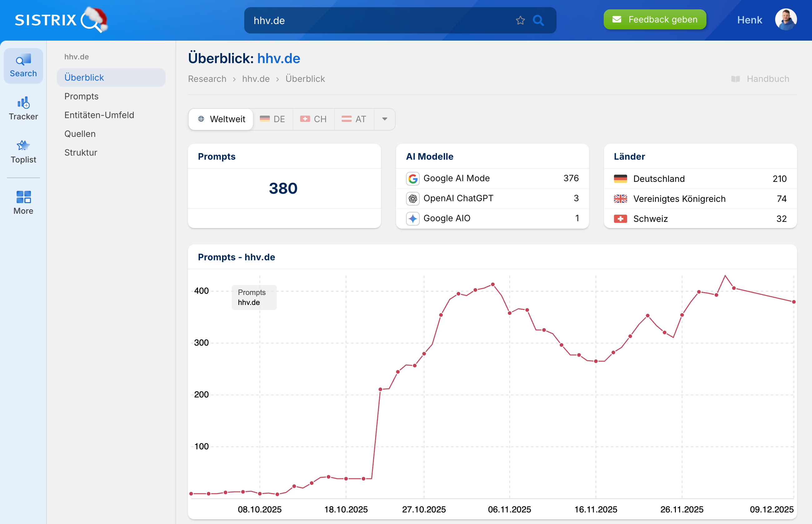Switch country filter to DE
Viewport: 812px width, 524px height.
[273, 119]
